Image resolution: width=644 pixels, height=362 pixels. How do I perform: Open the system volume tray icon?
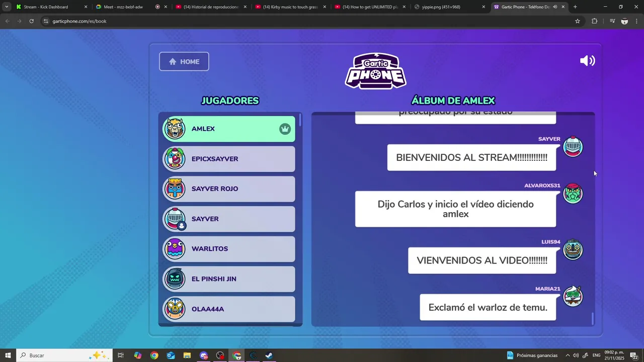576,355
